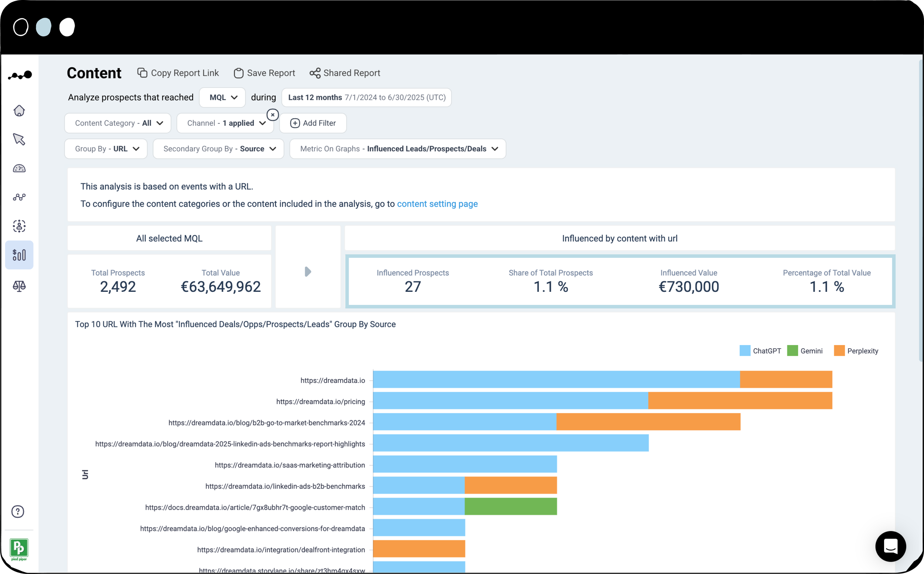Expand the Channel 1 applied filter

click(225, 123)
